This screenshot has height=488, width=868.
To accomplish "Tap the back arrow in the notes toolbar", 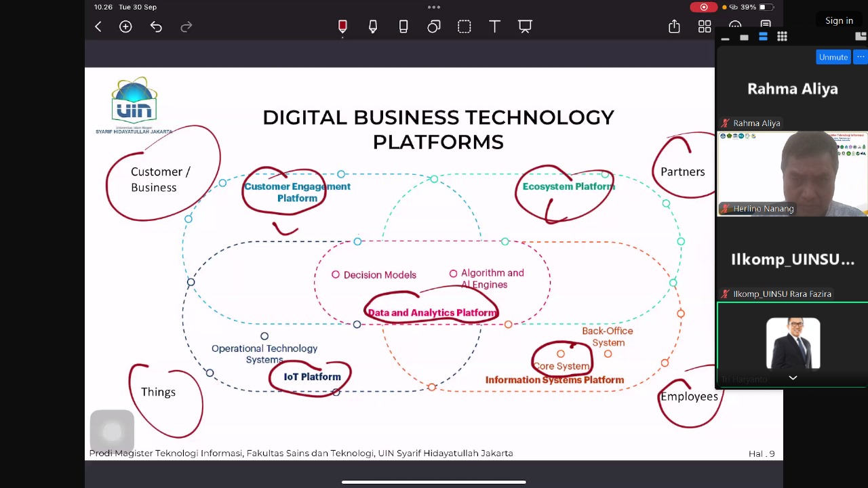I will tap(98, 26).
